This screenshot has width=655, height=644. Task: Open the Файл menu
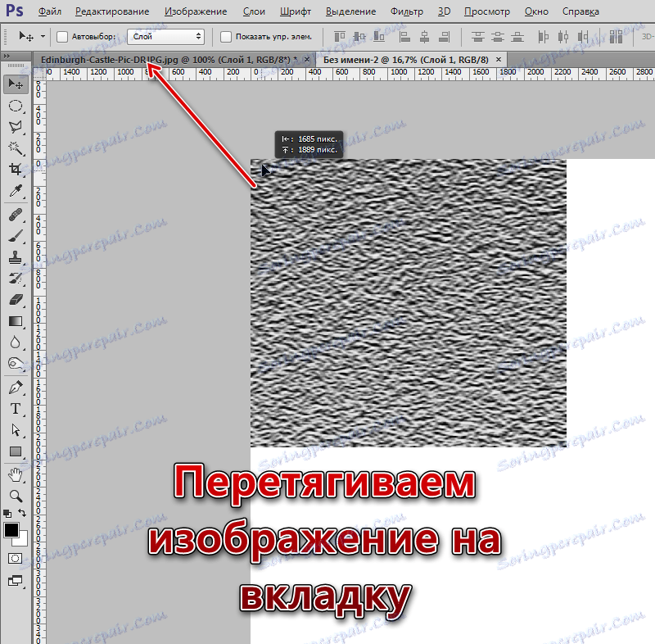[50, 11]
